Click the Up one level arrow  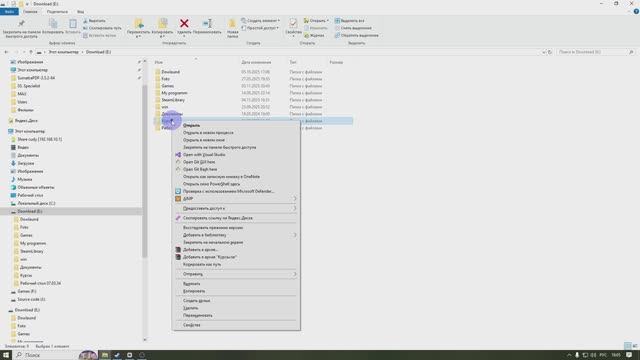click(x=31, y=52)
